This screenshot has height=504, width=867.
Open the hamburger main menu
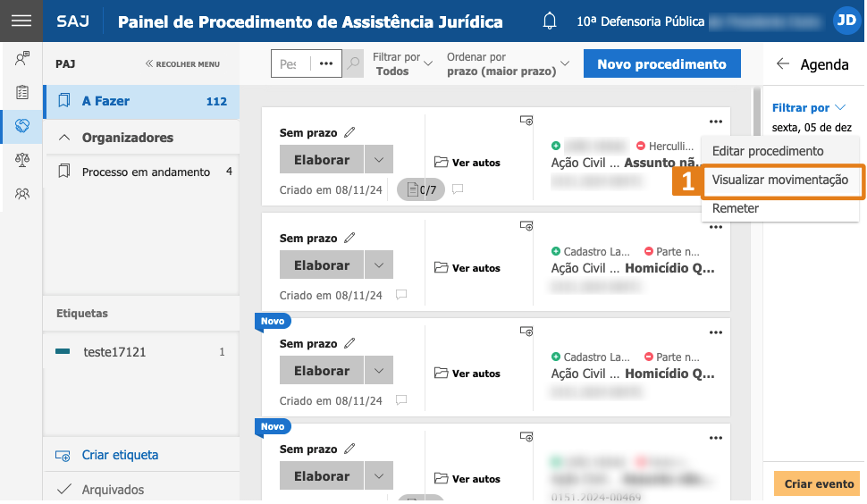(x=21, y=21)
